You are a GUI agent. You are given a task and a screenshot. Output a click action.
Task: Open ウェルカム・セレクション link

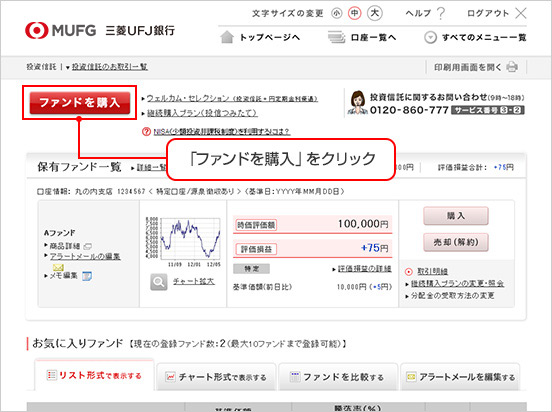pos(232,99)
